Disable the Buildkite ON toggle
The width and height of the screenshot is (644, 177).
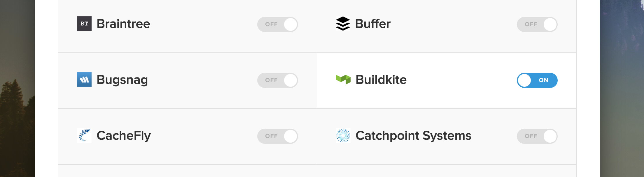(x=537, y=80)
